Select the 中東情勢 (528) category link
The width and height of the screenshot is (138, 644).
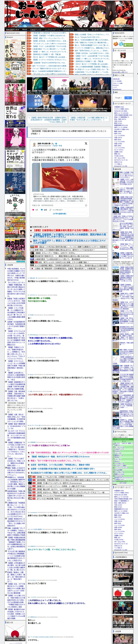[x=119, y=107]
